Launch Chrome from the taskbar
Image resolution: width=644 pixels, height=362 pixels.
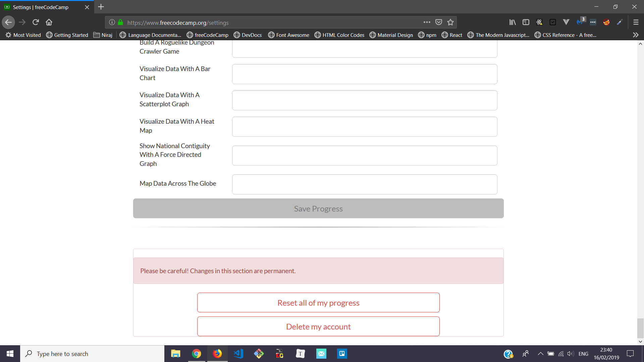(197, 354)
